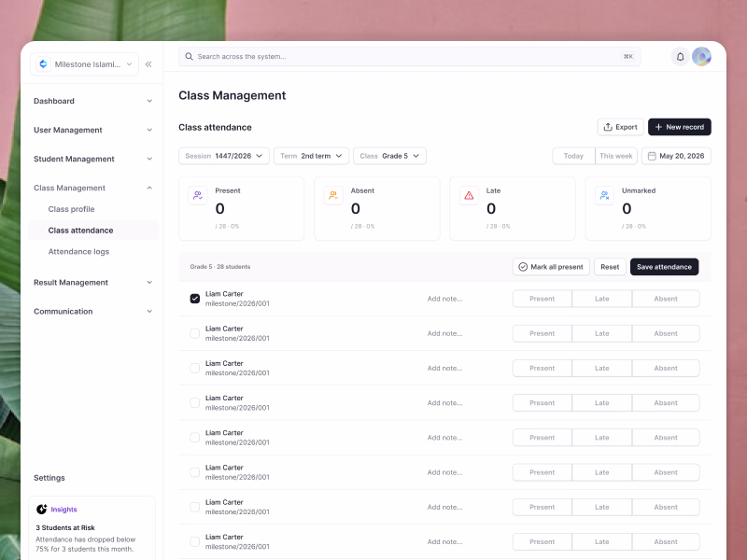This screenshot has width=747, height=560.
Task: Click the calendar icon beside May 20, 2026
Action: pyautogui.click(x=652, y=156)
